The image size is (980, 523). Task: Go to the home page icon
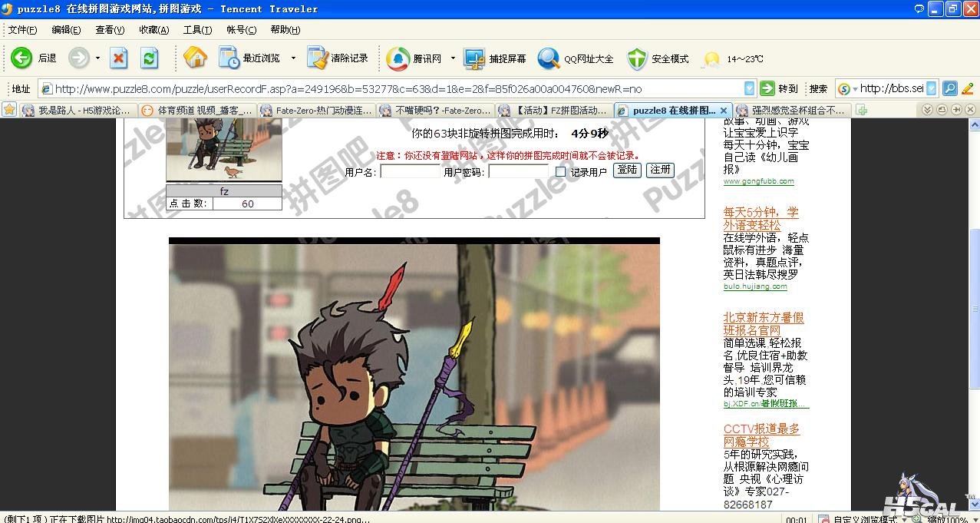point(195,58)
